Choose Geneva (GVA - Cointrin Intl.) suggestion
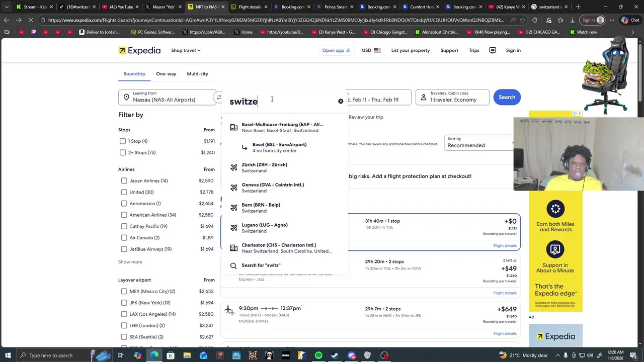This screenshot has width=644, height=362. click(x=284, y=188)
